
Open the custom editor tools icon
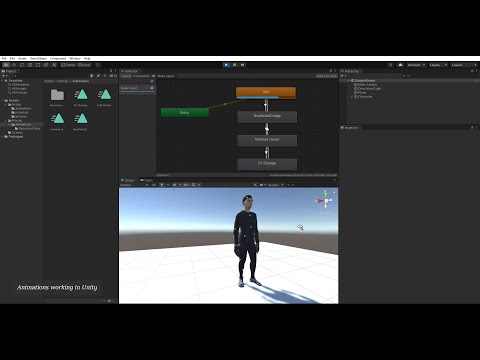54,65
